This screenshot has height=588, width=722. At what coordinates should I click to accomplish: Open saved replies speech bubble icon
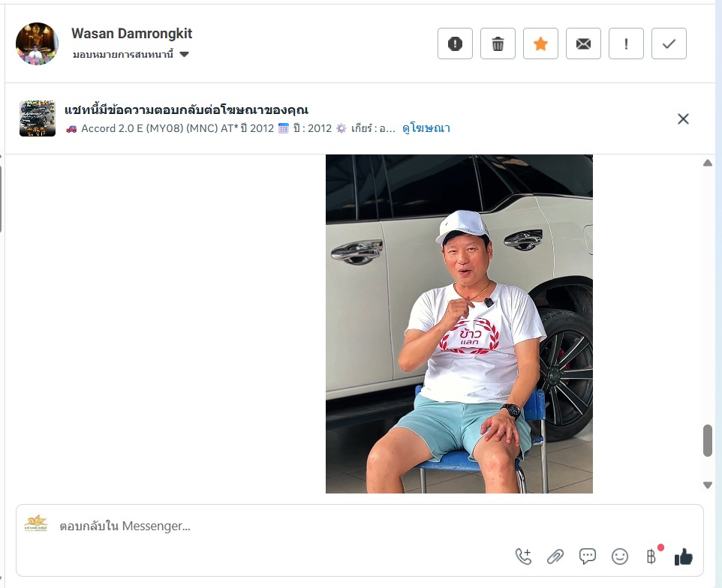[x=588, y=556]
